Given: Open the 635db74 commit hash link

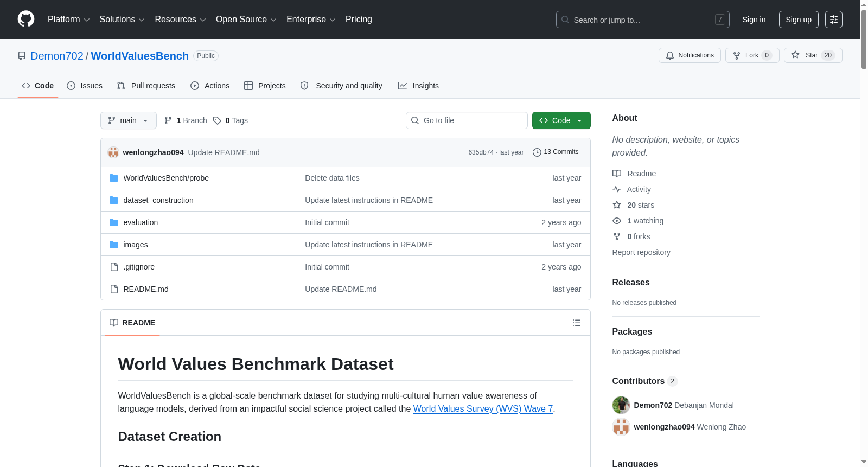Looking at the screenshot, I should 481,152.
